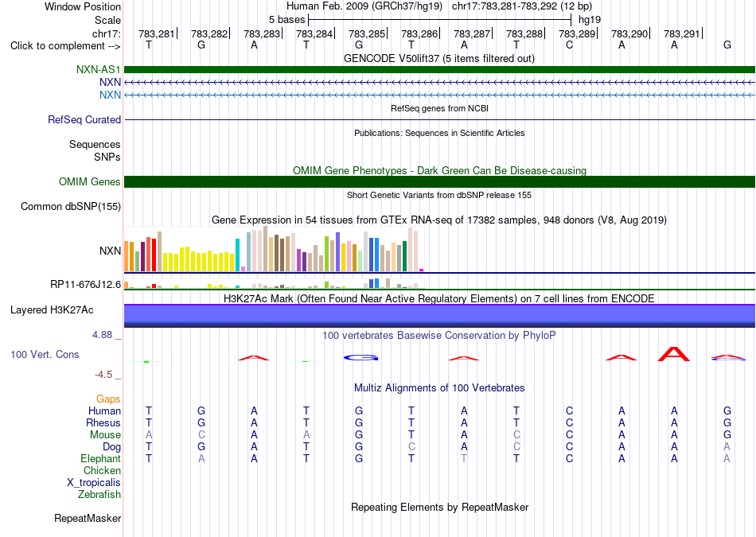Click the NXN-AS1 gene track label

(x=99, y=70)
